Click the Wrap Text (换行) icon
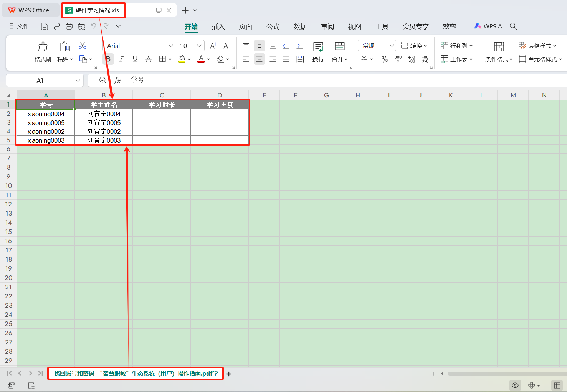Image resolution: width=567 pixels, height=392 pixels. pos(318,47)
